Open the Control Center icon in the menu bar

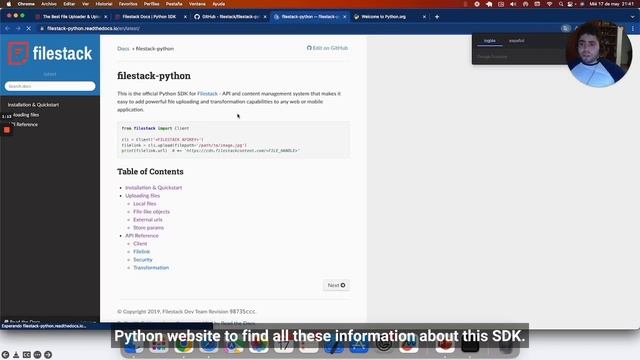(570, 4)
